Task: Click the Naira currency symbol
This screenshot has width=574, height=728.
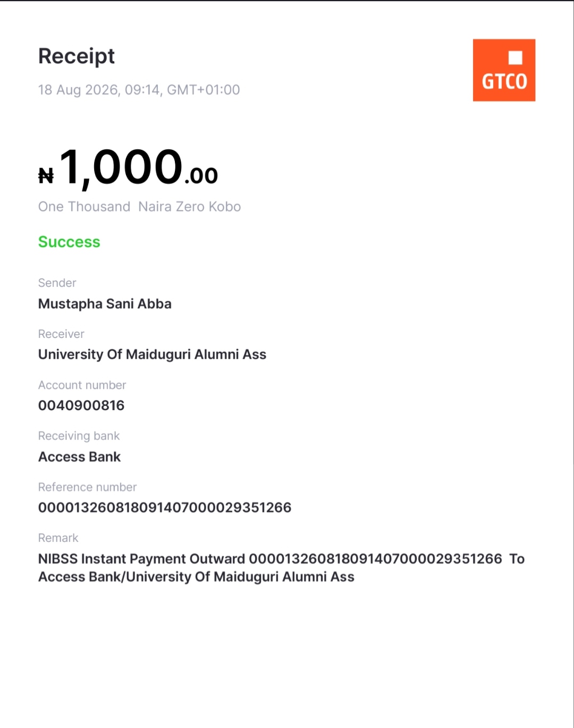Action: [46, 176]
